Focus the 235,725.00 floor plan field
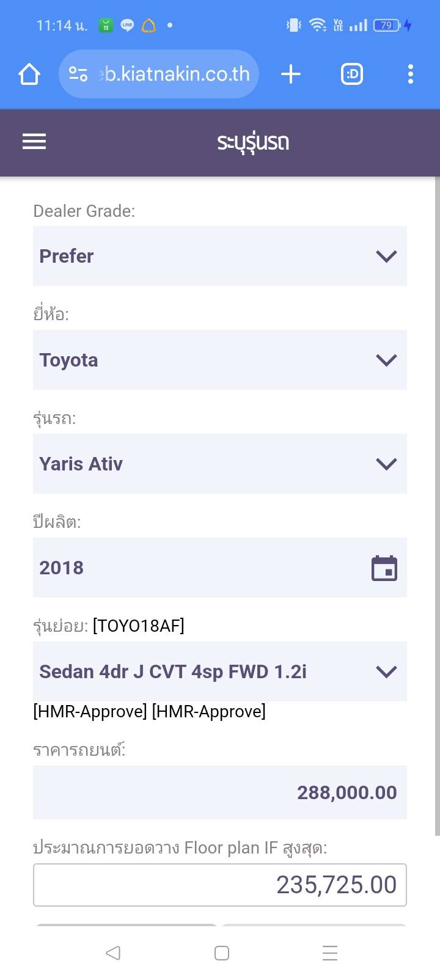 pos(220,885)
